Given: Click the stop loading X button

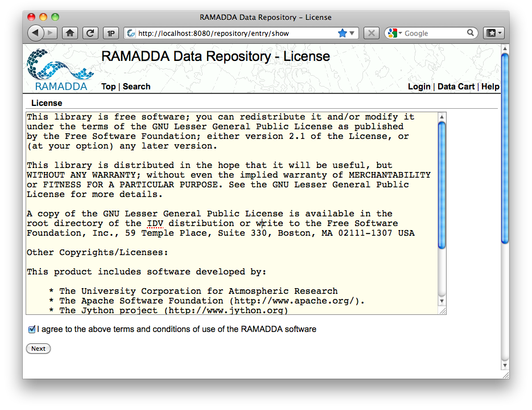Looking at the screenshot, I should click(x=372, y=33).
